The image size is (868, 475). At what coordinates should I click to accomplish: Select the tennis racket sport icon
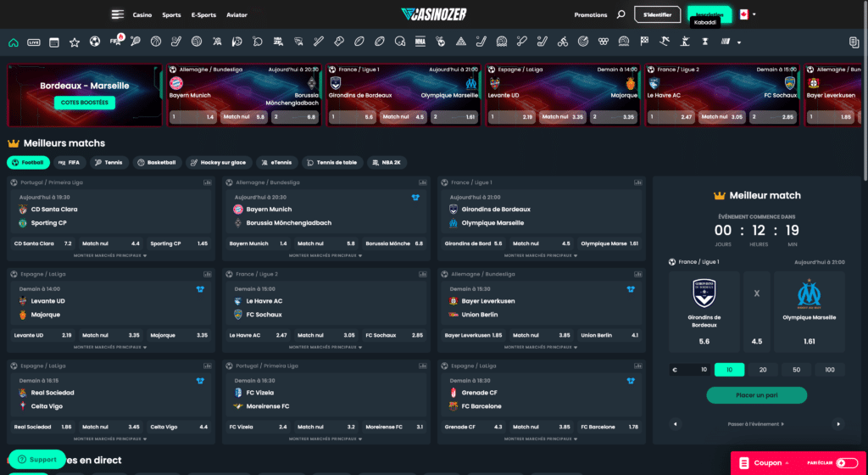click(x=136, y=42)
